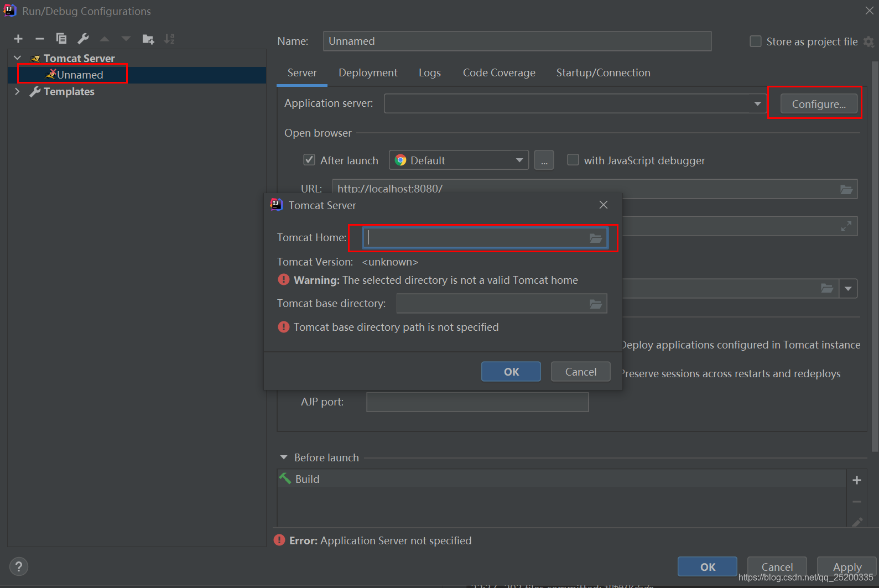The image size is (879, 588).
Task: Close Run/Debug Configurations window
Action: coord(870,11)
